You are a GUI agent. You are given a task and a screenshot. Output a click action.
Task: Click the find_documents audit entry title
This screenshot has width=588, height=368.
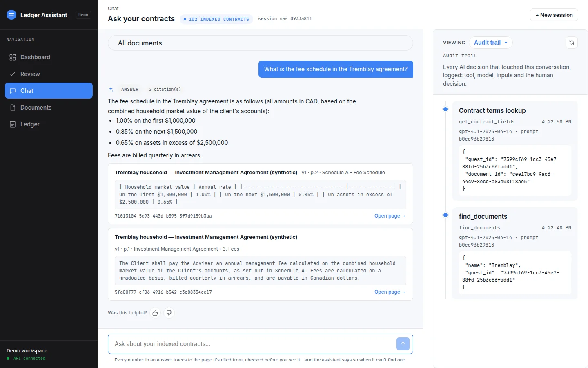(483, 216)
